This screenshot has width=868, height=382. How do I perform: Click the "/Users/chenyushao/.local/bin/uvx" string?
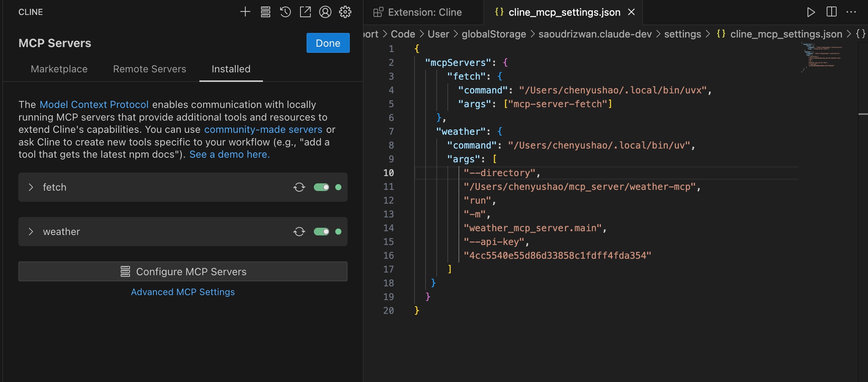pyautogui.click(x=612, y=90)
